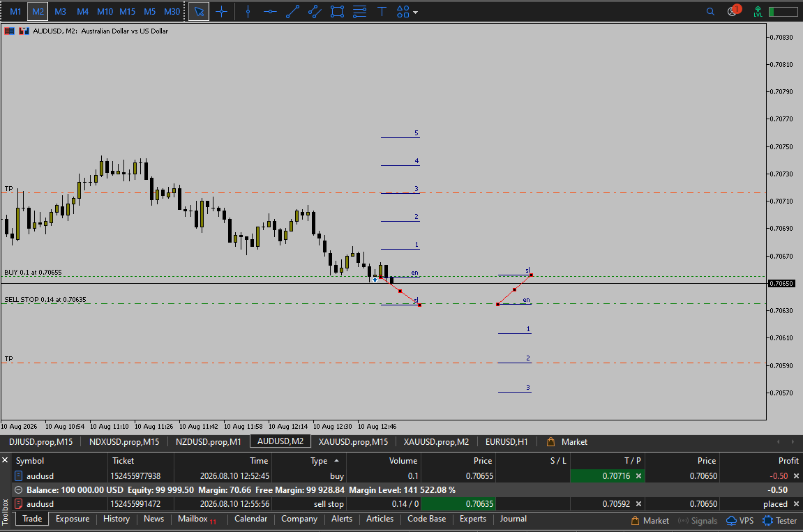Click the SELL STOP 0.14 order line label
Screen dimensions: 803x532
[x=45, y=300]
